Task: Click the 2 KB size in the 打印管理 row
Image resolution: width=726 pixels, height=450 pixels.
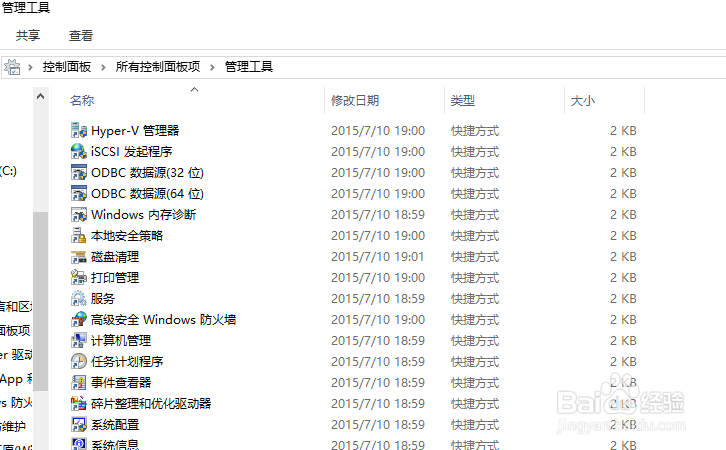Action: pos(623,278)
